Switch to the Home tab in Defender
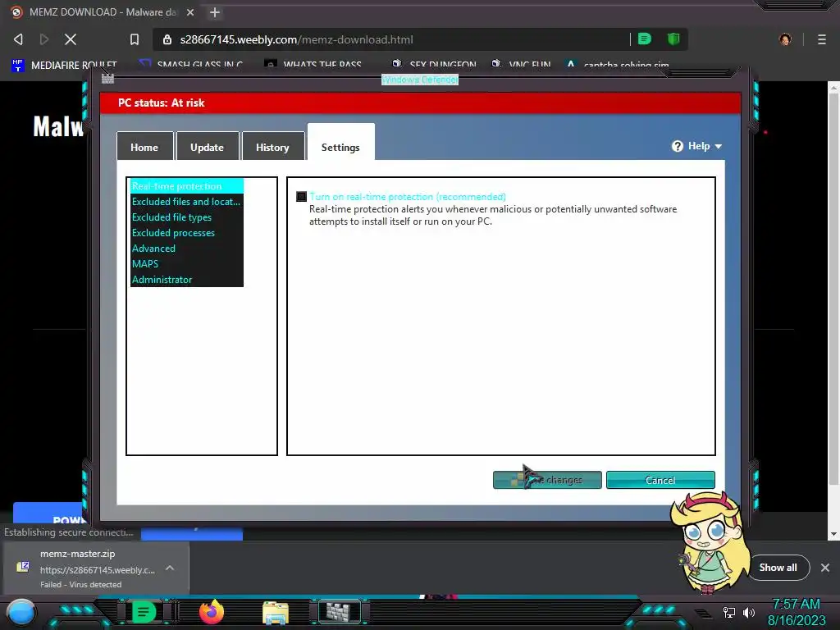840x630 pixels. point(144,147)
